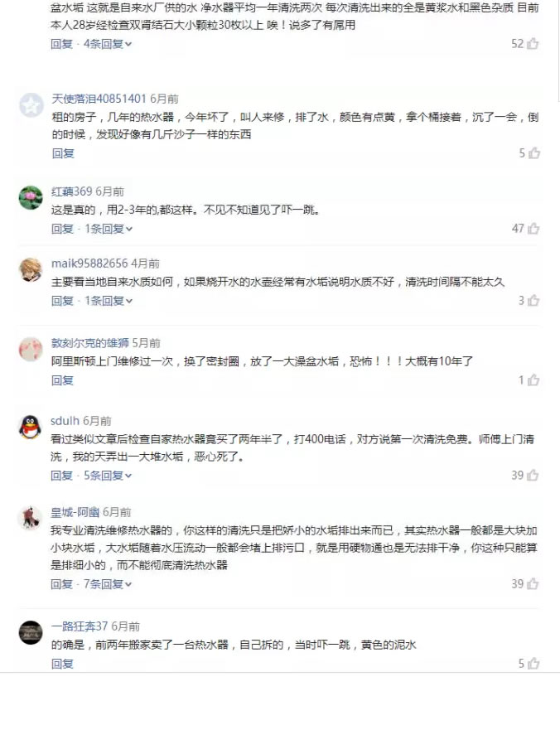Reply to 天使落泪40851401's comment
560x730 pixels.
[x=63, y=153]
